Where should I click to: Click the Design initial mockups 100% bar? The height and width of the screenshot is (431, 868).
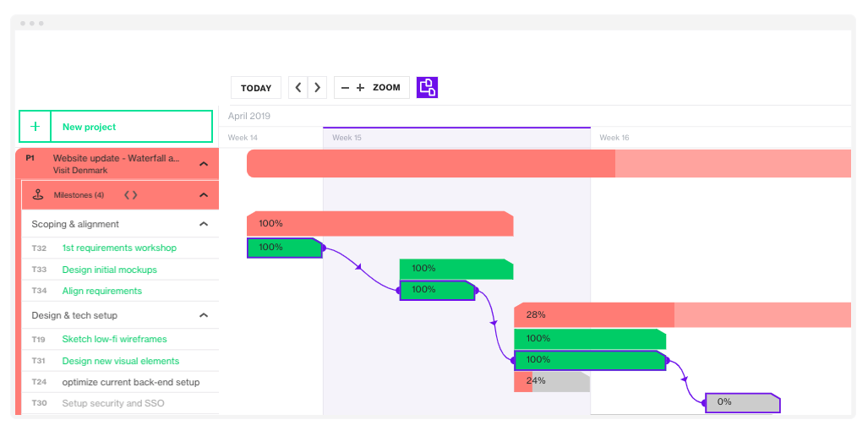tap(456, 269)
